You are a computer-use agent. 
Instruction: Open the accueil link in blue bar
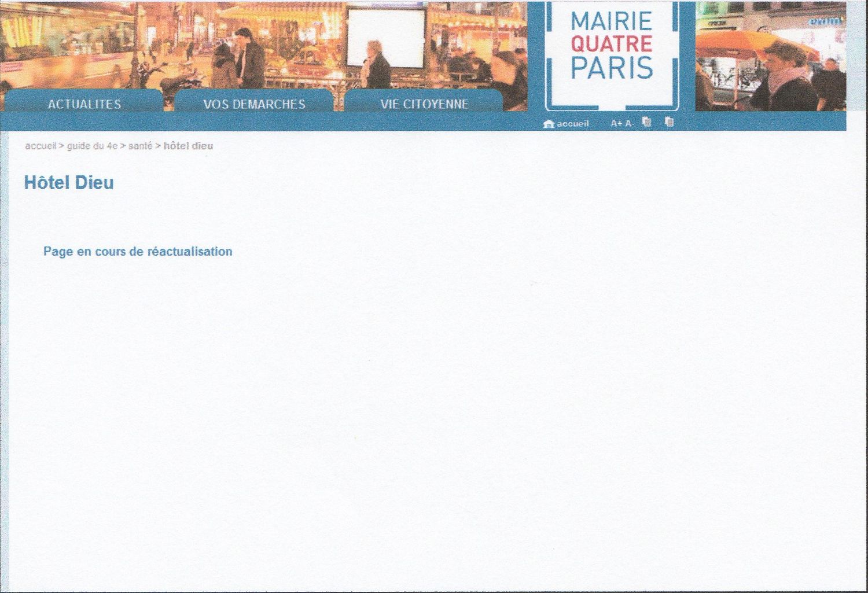tap(572, 124)
